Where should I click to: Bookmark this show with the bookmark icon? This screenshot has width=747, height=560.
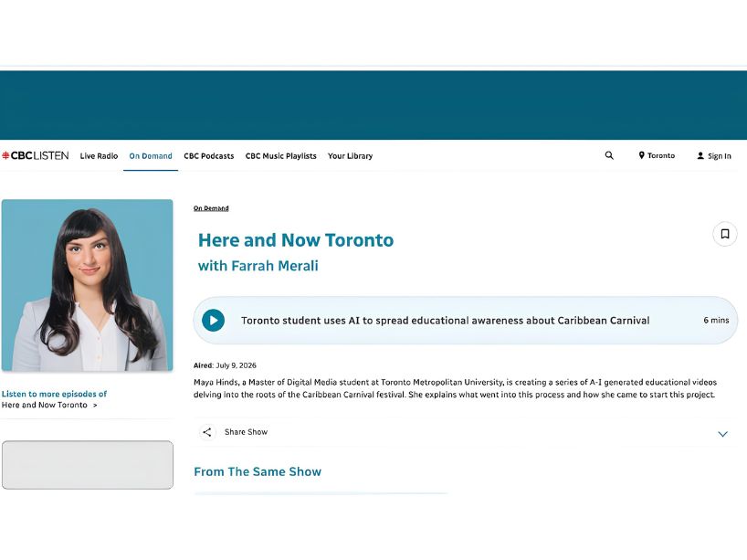point(724,234)
